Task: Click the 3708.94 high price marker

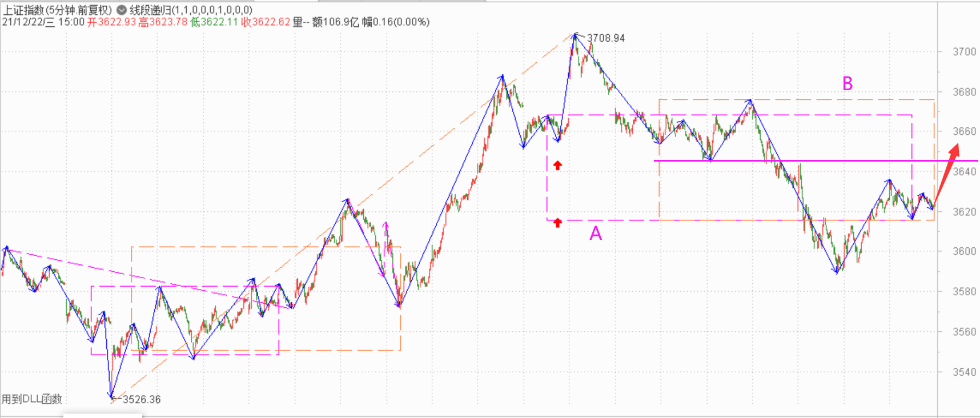Action: [605, 38]
